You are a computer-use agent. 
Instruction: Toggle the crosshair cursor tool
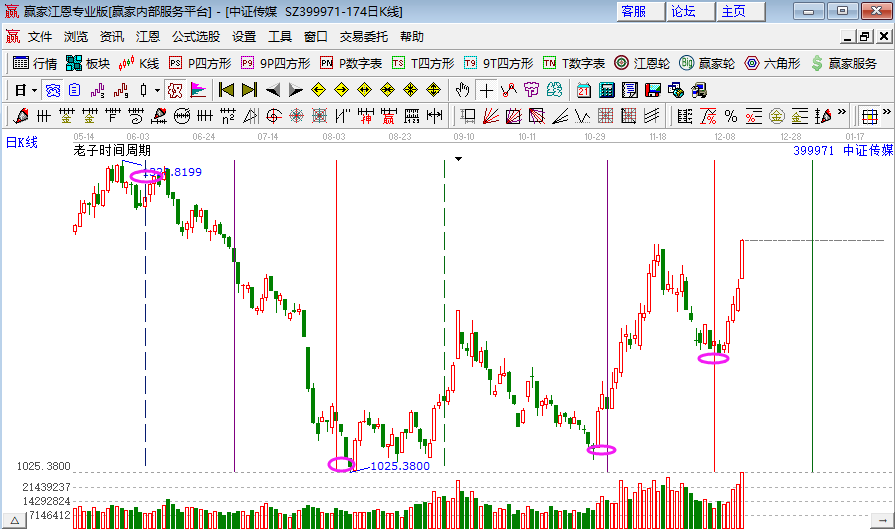[x=486, y=90]
